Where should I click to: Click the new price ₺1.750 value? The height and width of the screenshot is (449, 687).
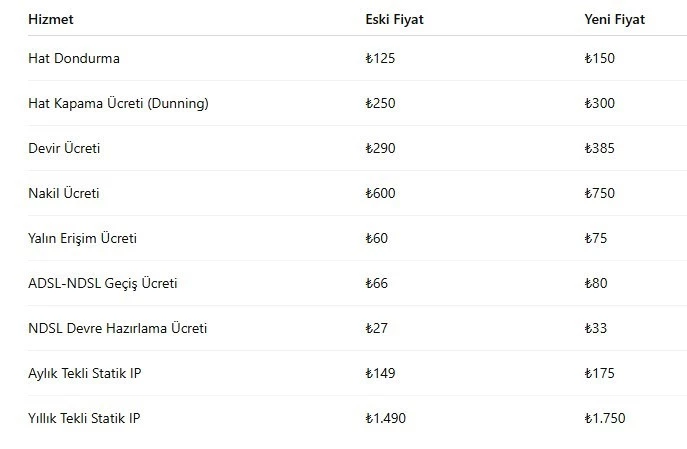point(605,418)
